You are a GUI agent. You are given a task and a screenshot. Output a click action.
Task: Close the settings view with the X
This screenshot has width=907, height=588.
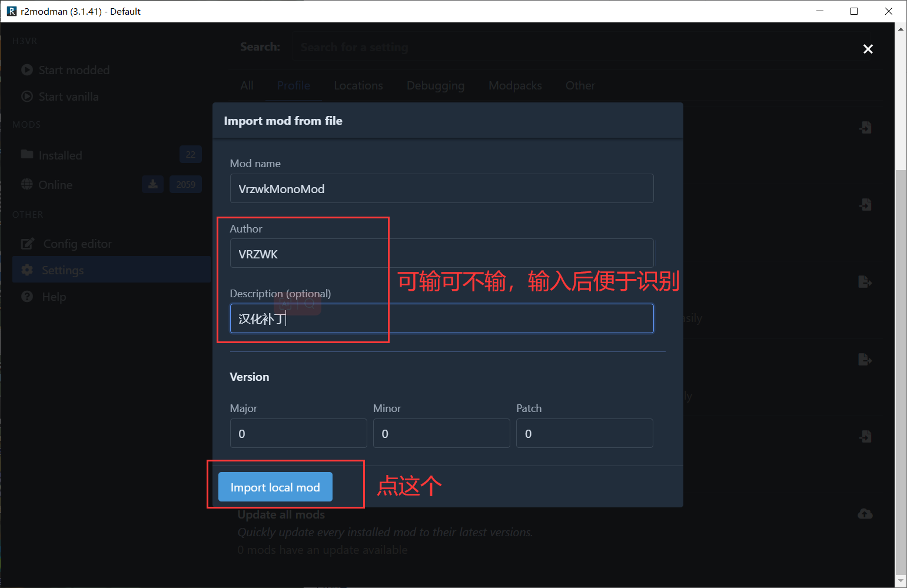click(x=868, y=49)
